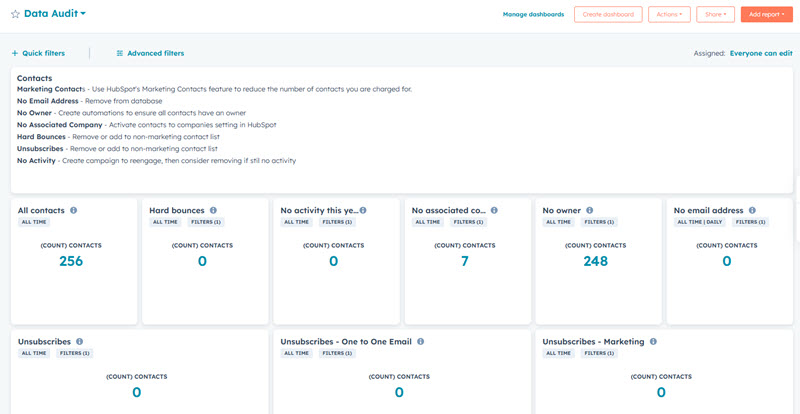The image size is (800, 414).
Task: Show info for Unsubscribes - One to One Email
Action: 420,342
